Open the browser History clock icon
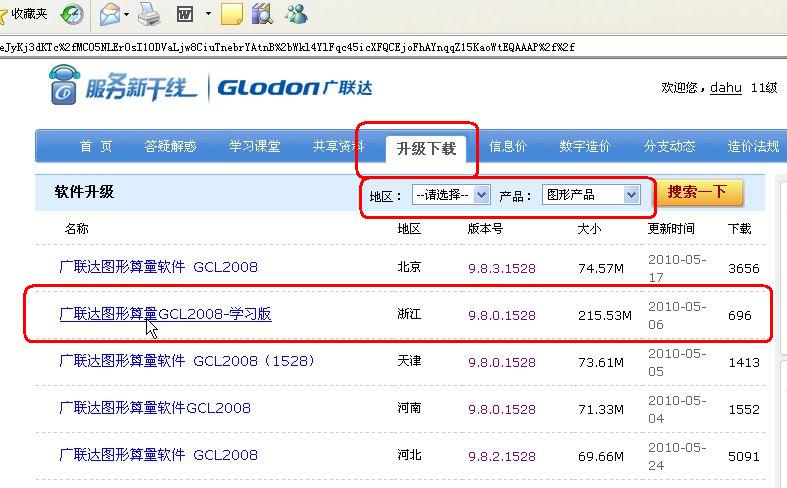 pyautogui.click(x=72, y=14)
